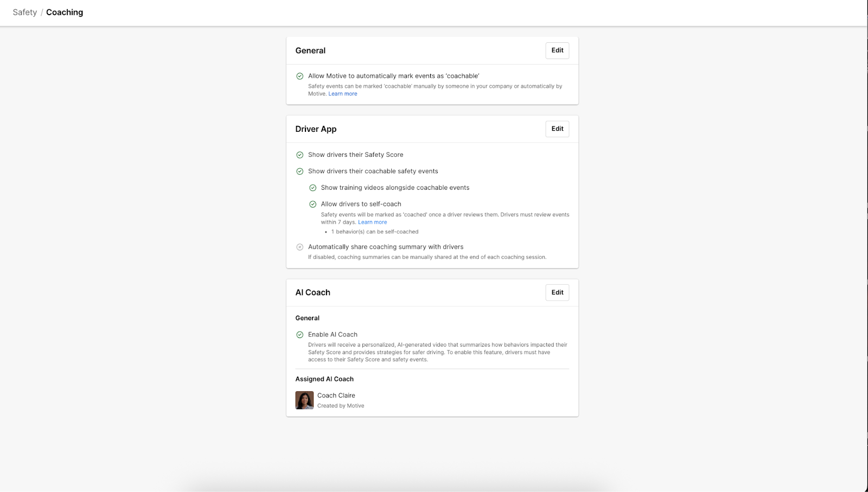This screenshot has height=492, width=868.
Task: Click the self-coached behaviors bullet text
Action: click(x=374, y=232)
